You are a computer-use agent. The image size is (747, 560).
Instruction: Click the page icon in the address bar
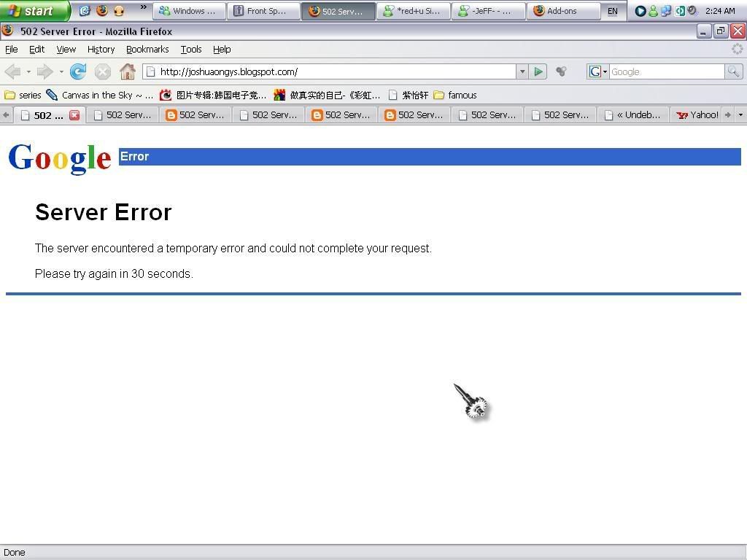[x=151, y=72]
